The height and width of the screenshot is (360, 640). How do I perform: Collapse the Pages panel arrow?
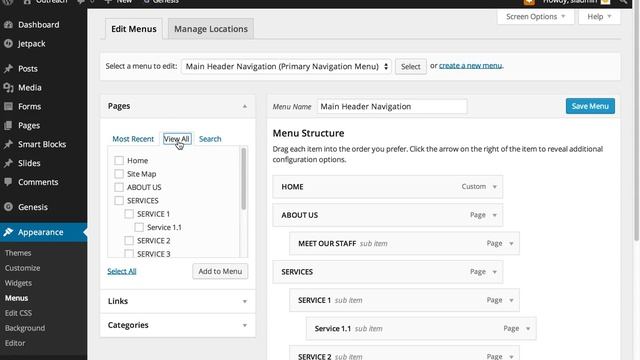tap(244, 107)
